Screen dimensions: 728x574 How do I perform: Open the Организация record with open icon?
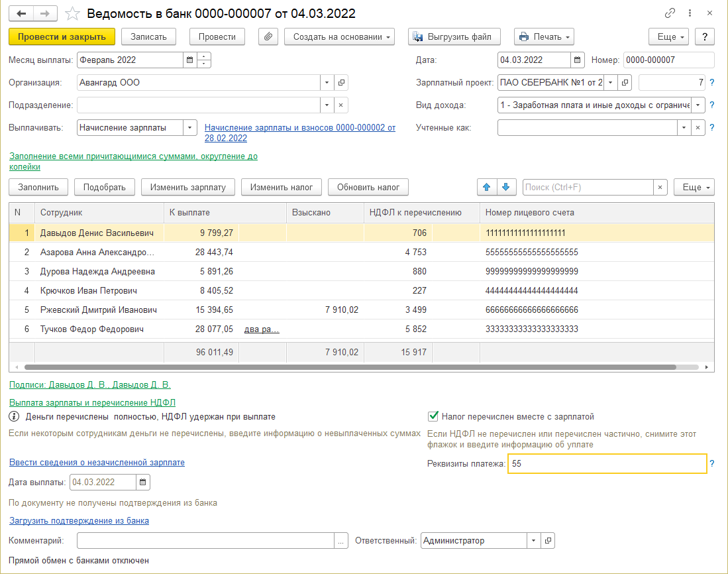point(342,83)
